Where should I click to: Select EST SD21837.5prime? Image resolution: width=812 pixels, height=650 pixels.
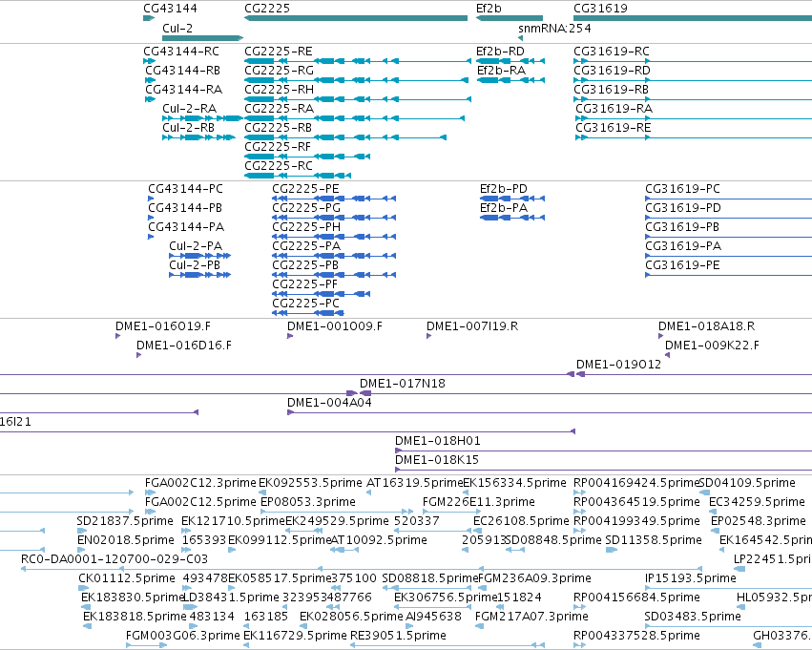[82, 531]
